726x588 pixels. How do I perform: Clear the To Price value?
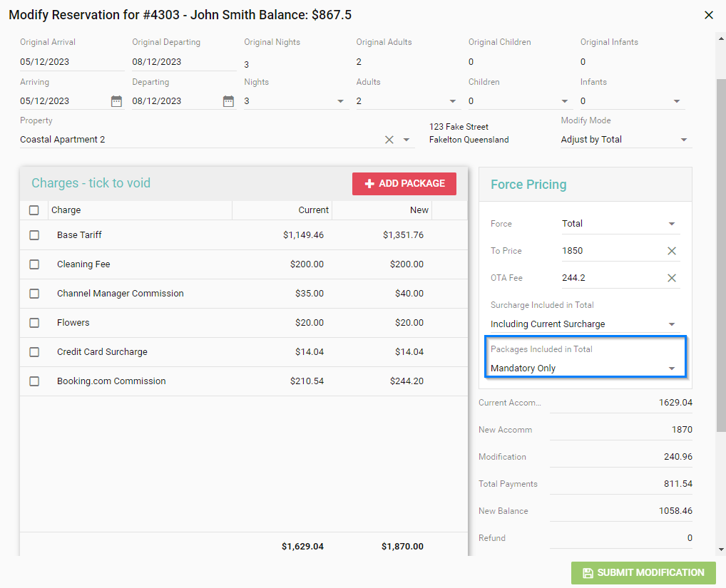coord(671,251)
